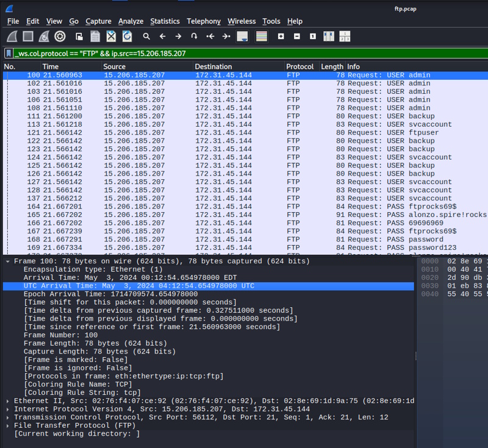The height and width of the screenshot is (448, 488).
Task: Open the Go menu
Action: tap(74, 21)
